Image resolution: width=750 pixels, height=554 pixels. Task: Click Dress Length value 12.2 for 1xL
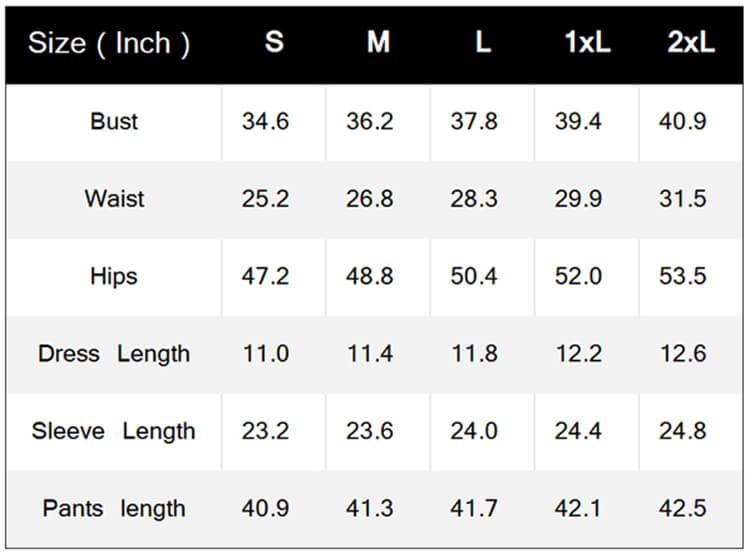(x=579, y=354)
